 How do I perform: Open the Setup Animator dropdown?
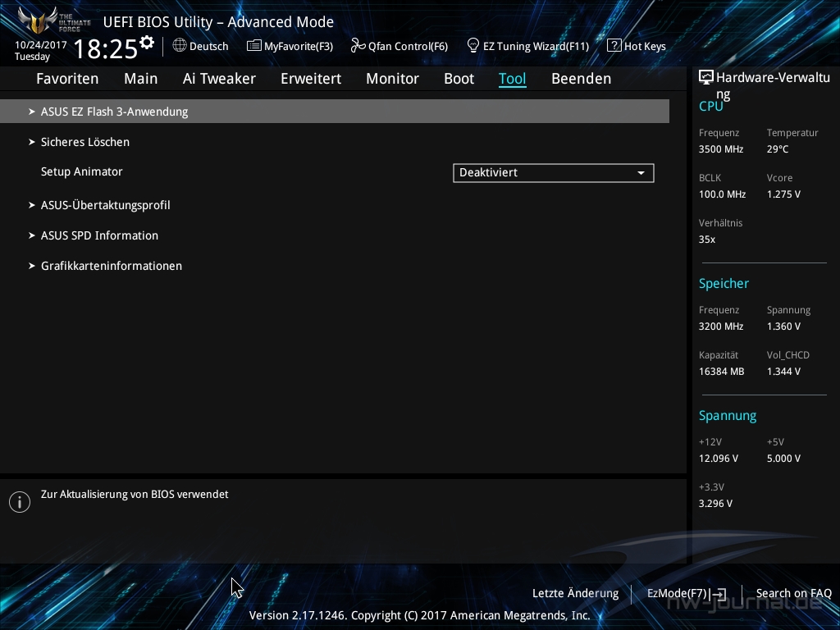554,173
